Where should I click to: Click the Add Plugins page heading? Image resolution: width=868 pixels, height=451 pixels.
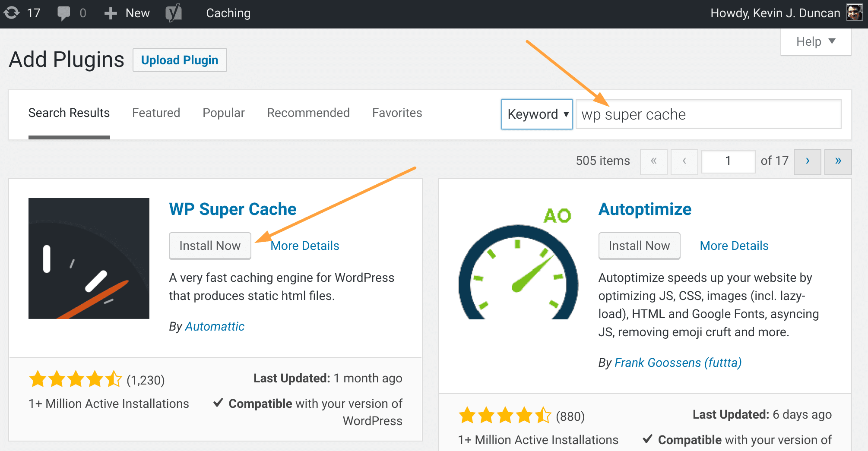click(x=67, y=60)
